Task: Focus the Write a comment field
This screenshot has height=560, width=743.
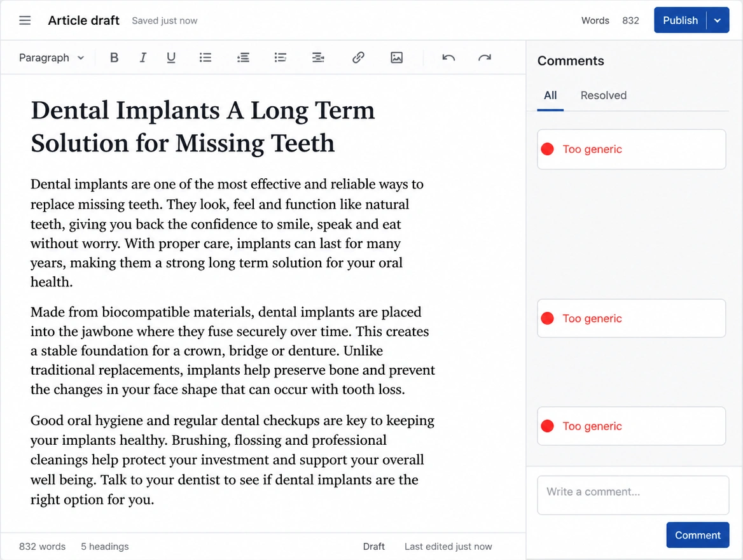Action: (x=632, y=495)
